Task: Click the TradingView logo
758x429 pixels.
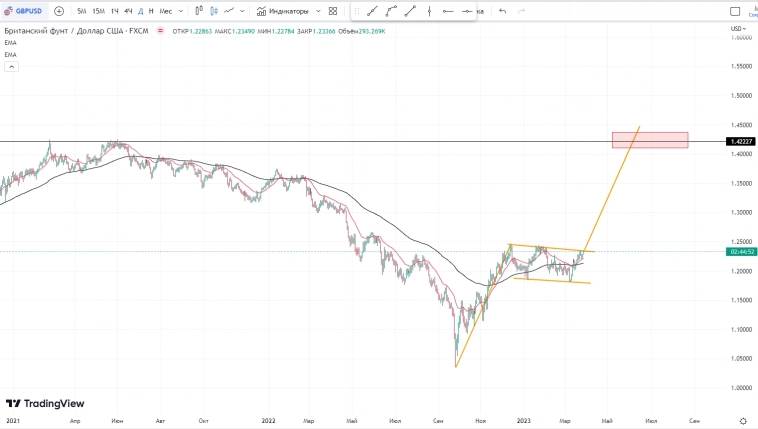Action: [45, 403]
